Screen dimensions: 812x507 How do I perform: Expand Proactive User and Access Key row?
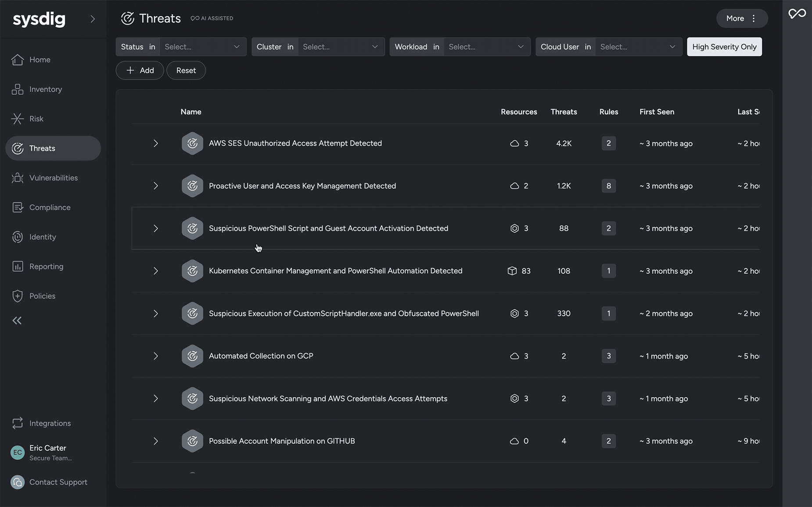(156, 186)
